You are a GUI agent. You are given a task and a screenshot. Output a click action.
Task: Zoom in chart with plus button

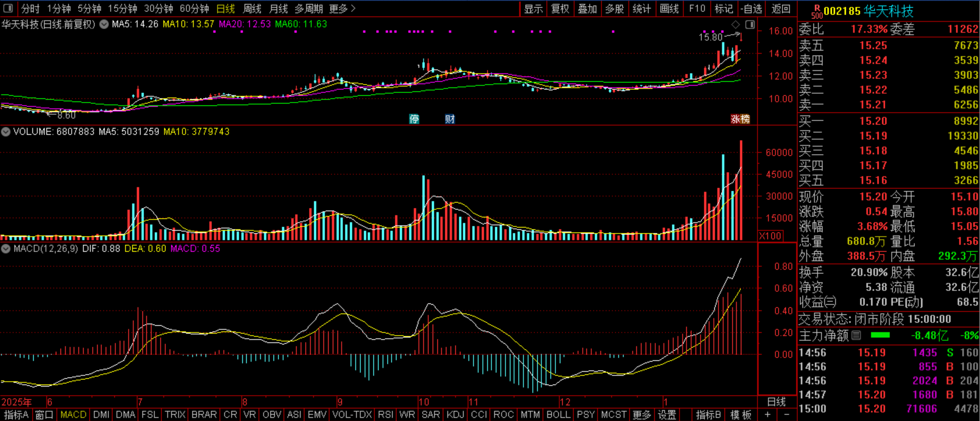pyautogui.click(x=767, y=415)
